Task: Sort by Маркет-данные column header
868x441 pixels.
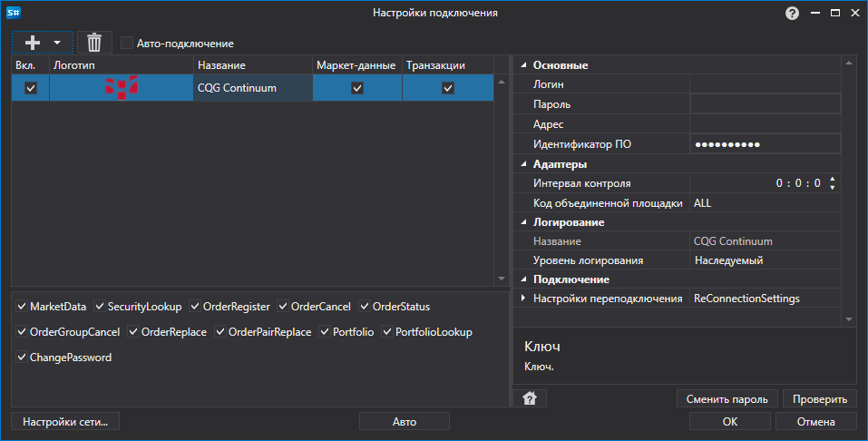Action: tap(357, 64)
